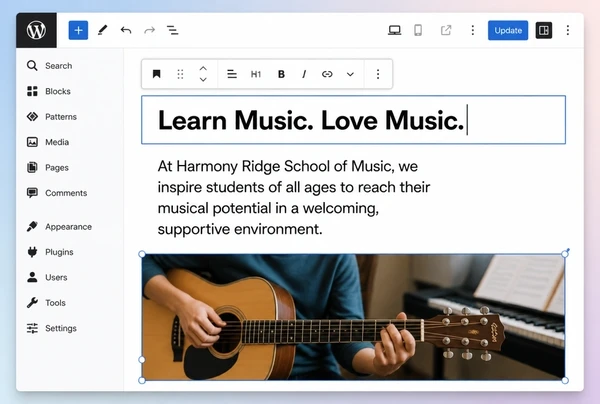Toggle bold formatting
This screenshot has height=404, width=600.
click(x=281, y=74)
